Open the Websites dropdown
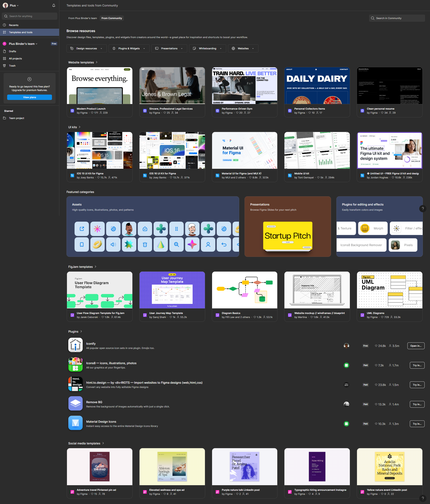 [x=243, y=48]
